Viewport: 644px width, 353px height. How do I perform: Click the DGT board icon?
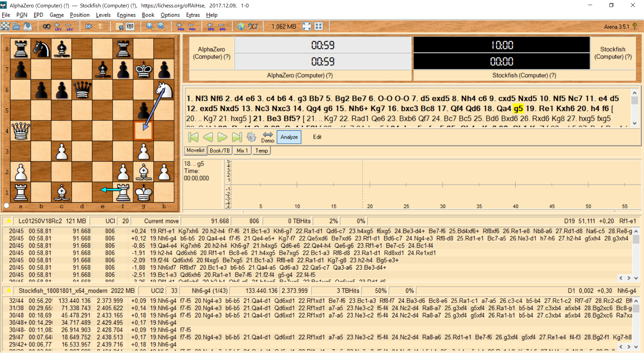coord(253,26)
